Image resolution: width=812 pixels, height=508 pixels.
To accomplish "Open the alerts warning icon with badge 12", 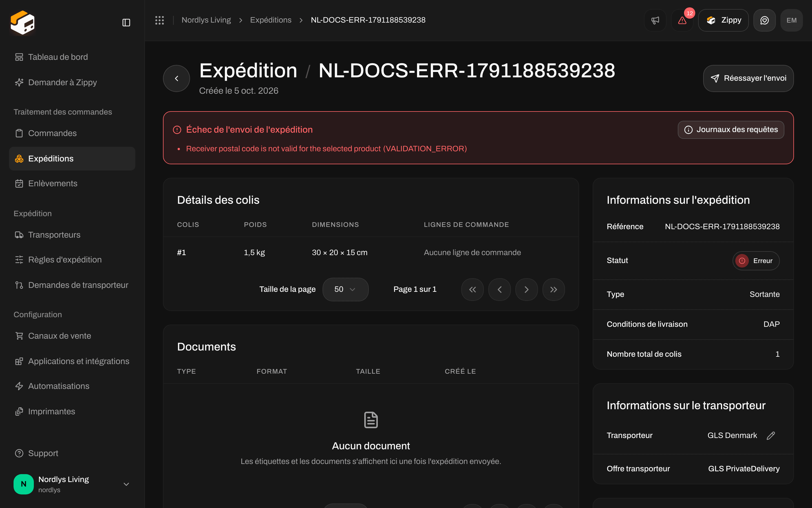I will tap(682, 20).
